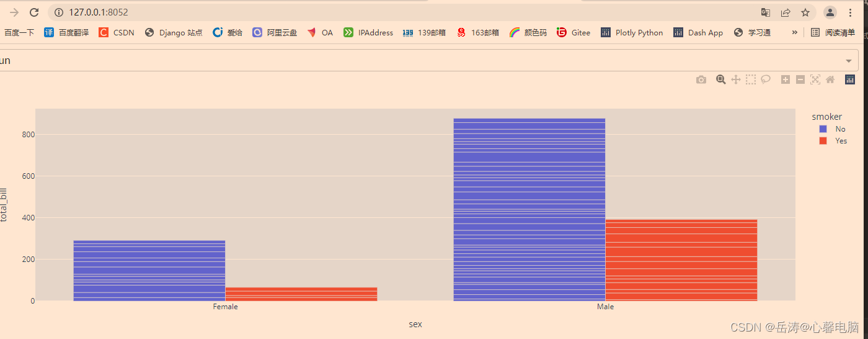Go forward with the browser arrow
This screenshot has width=868, height=339.
(14, 12)
